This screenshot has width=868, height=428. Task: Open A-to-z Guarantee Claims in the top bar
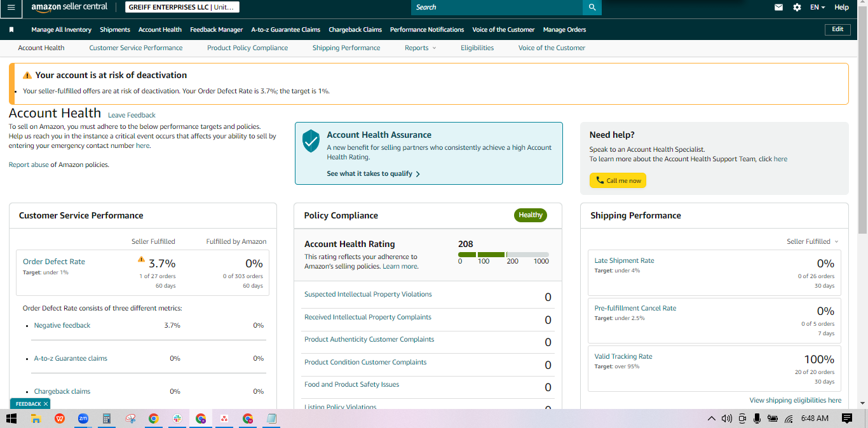pos(286,30)
